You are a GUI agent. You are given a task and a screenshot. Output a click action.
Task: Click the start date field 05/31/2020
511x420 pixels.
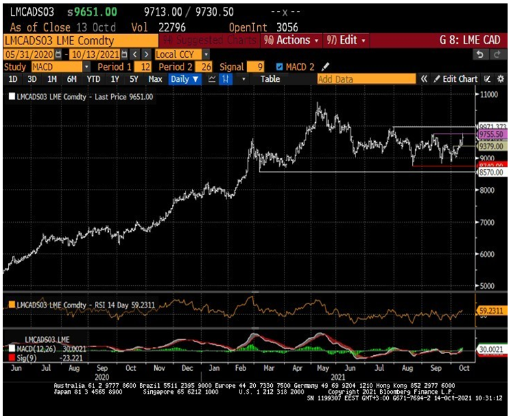(29, 54)
